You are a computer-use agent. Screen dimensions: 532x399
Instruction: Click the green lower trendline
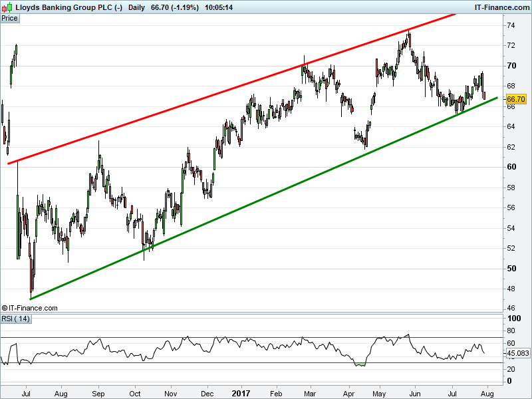click(x=264, y=198)
